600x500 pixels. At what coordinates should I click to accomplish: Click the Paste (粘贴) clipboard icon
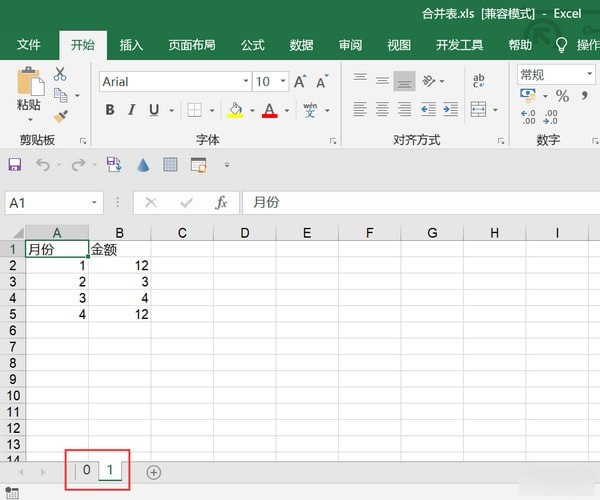[29, 84]
